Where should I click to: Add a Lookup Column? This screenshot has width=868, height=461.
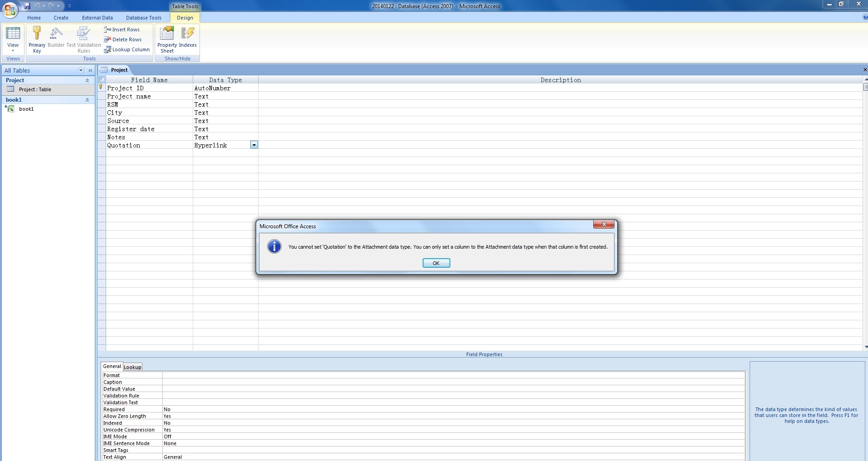point(127,49)
